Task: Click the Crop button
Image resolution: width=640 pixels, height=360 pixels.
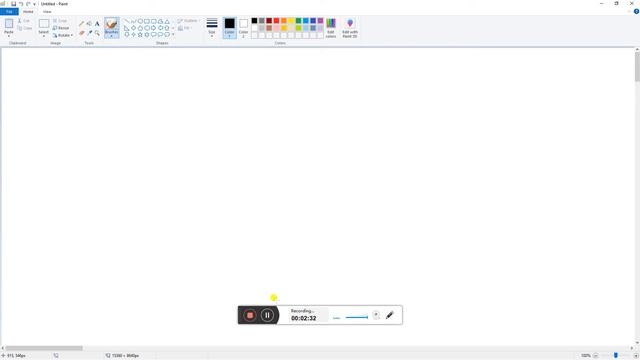Action: (60, 21)
